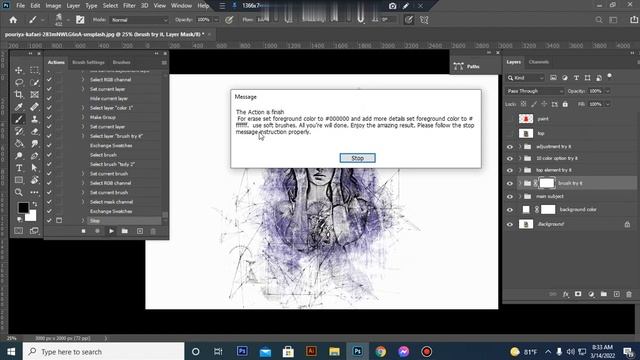Click Stop in the Message dialog

tap(358, 158)
